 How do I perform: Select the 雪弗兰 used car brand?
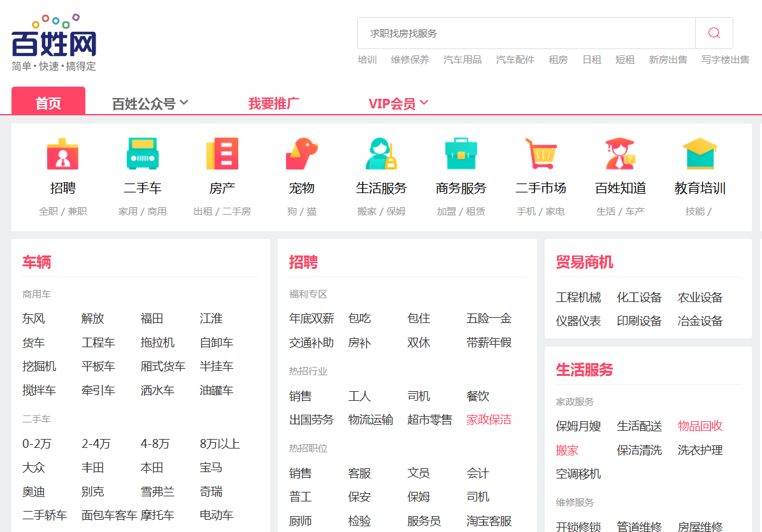tap(157, 492)
